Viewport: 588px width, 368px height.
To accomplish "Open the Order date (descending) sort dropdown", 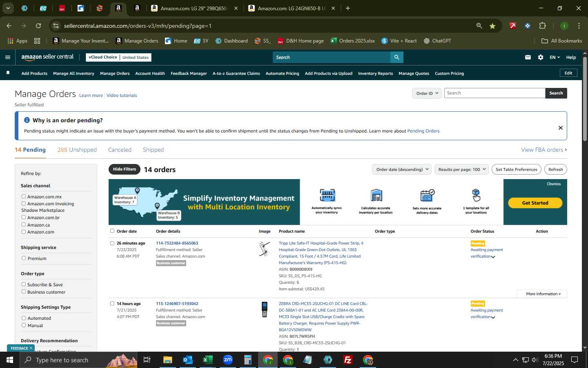I will (x=402, y=169).
